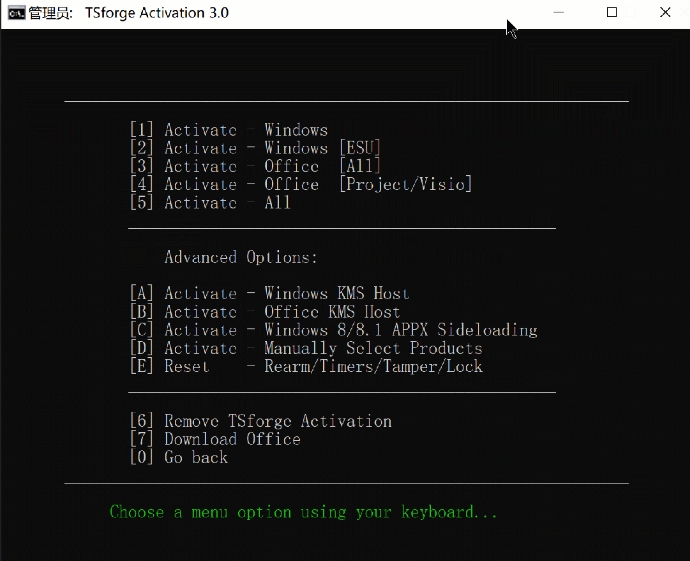Choose option [4] Office Project/Visio
The height and width of the screenshot is (561, 690).
click(300, 184)
